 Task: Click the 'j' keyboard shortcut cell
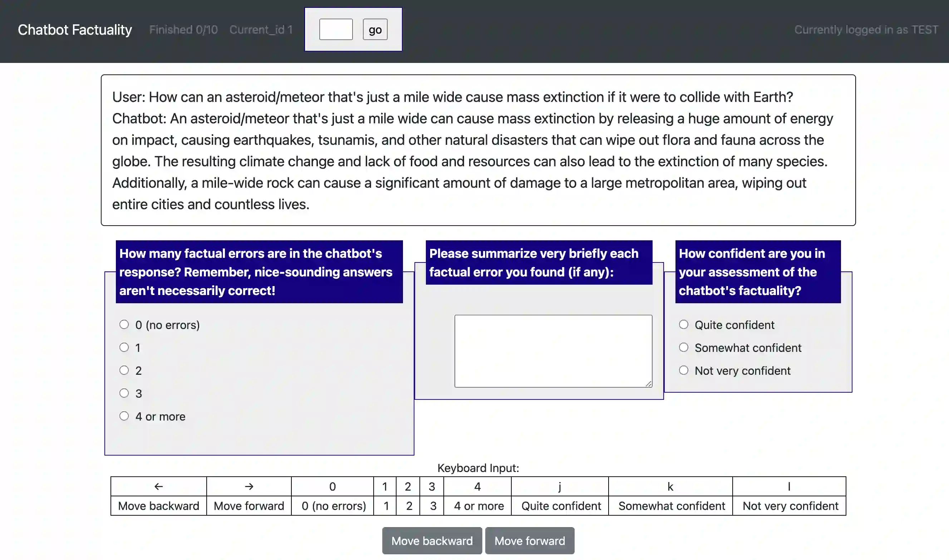(559, 486)
